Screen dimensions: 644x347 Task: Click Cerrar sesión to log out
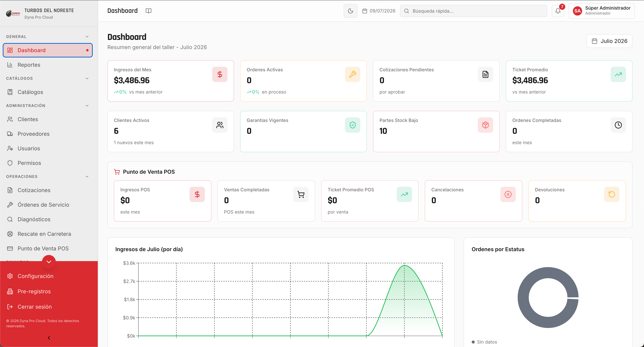(48, 307)
